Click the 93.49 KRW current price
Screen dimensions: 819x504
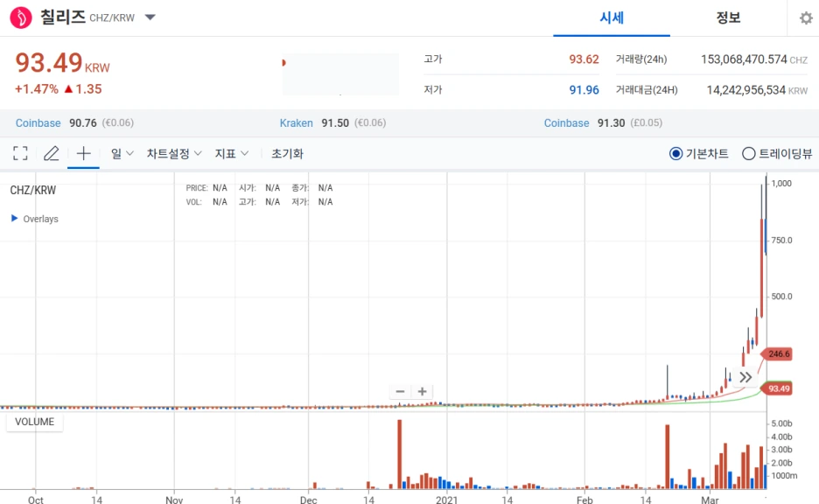62,63
